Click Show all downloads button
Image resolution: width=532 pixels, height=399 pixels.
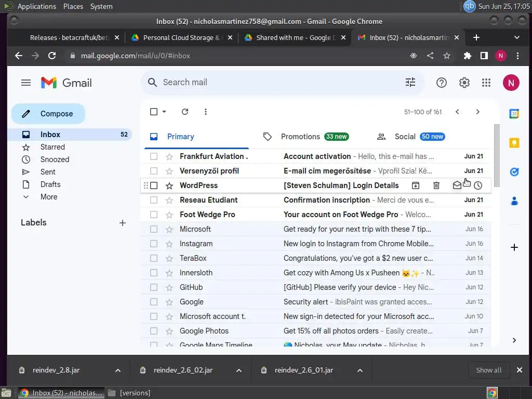coord(489,370)
